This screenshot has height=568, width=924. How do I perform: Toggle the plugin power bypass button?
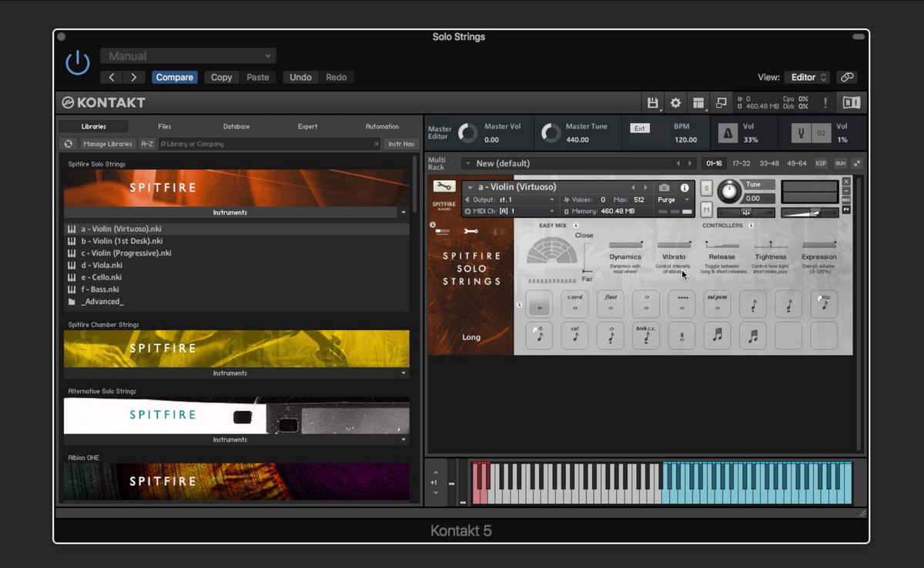click(77, 64)
